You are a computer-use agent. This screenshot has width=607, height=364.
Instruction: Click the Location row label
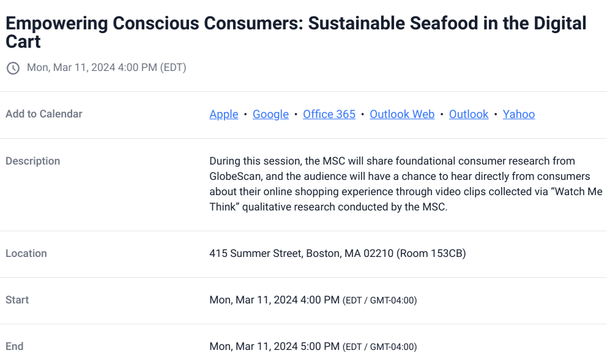[26, 253]
